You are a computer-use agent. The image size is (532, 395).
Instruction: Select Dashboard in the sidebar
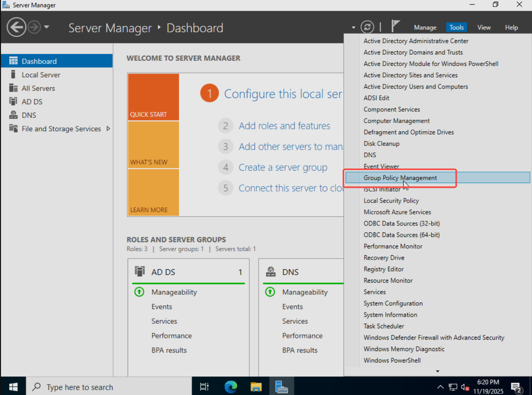(x=57, y=61)
